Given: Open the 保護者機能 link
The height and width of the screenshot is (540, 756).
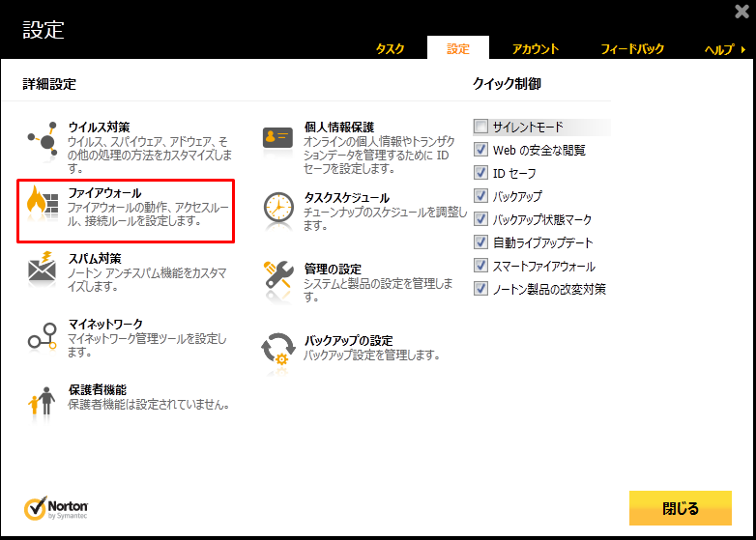Looking at the screenshot, I should coord(98,389).
